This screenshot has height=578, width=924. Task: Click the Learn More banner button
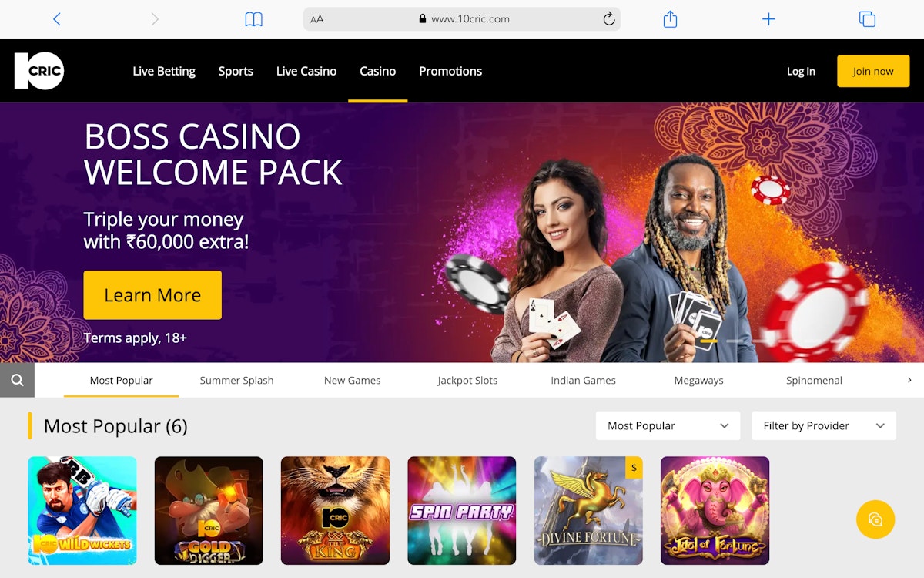tap(152, 295)
